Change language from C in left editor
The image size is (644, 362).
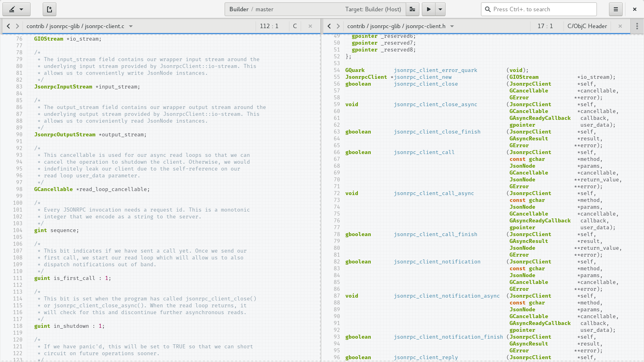(295, 26)
